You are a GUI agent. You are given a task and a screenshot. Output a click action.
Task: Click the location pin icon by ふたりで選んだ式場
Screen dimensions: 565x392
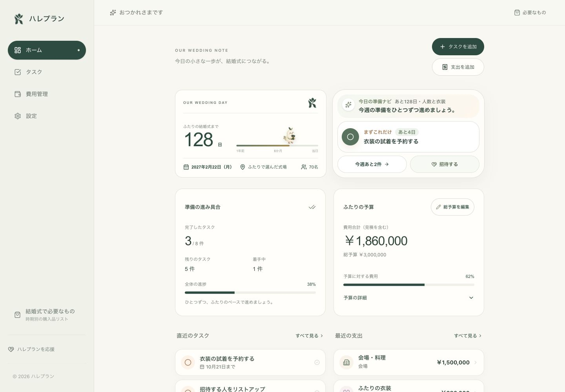click(x=242, y=167)
